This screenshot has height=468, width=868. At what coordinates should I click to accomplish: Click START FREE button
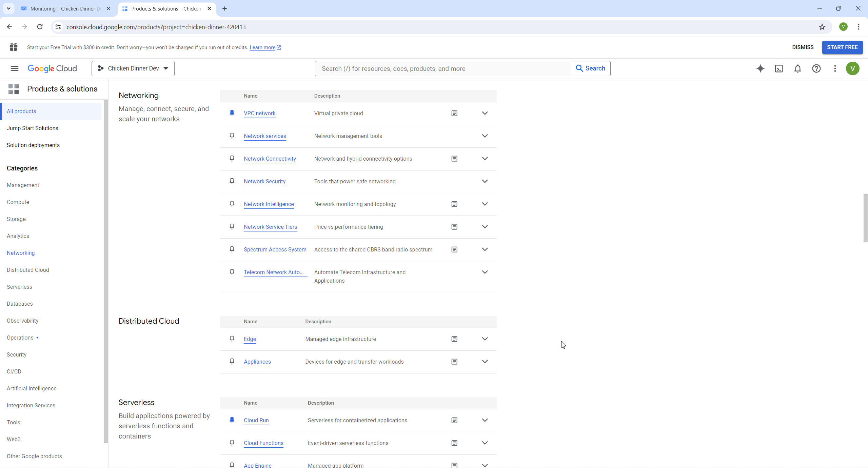pos(842,47)
